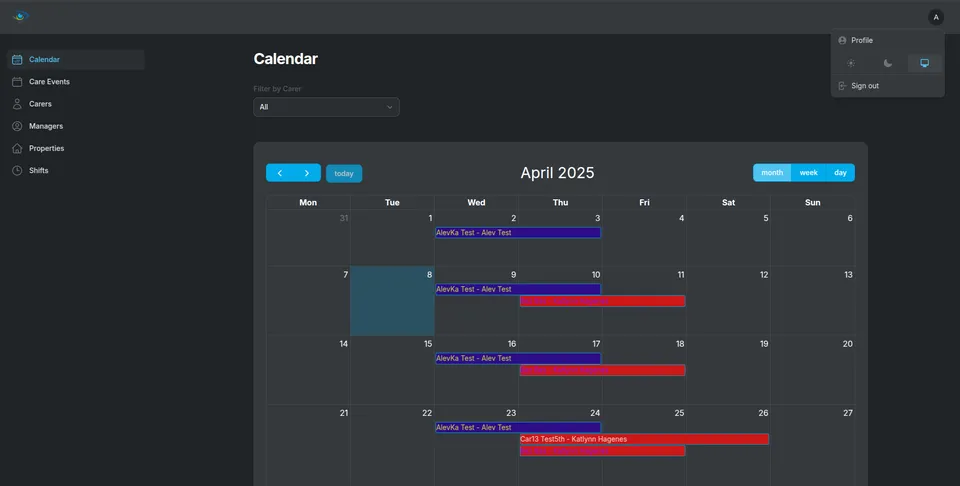Click the Sun column header
This screenshot has height=486, width=960.
click(812, 203)
